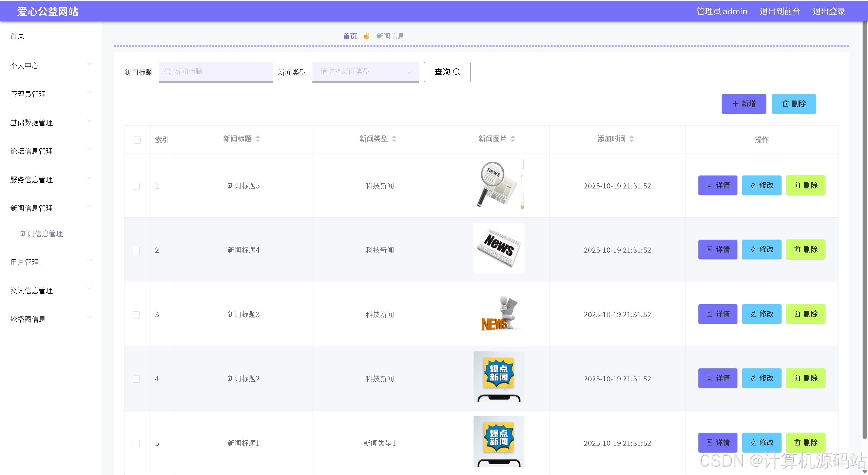This screenshot has width=868, height=475.
Task: Select 新闻信息管理 submenu item
Action: [x=42, y=234]
